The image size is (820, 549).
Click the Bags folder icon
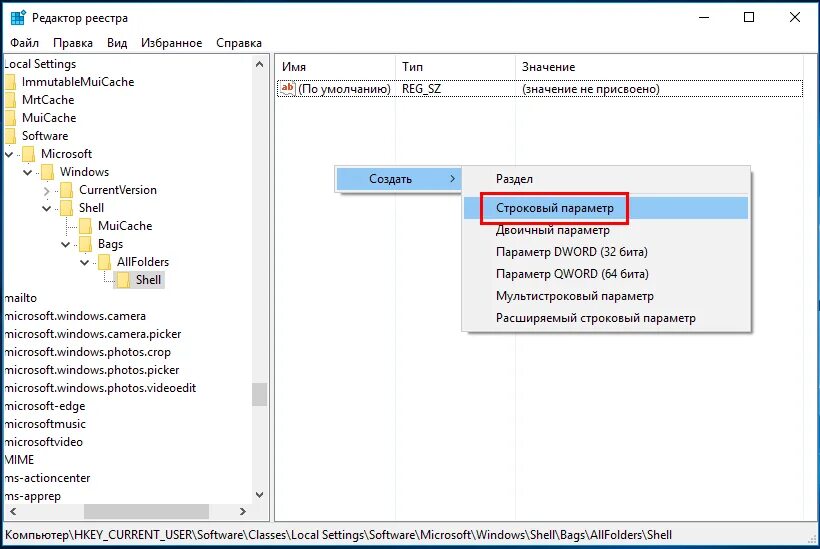(x=85, y=244)
